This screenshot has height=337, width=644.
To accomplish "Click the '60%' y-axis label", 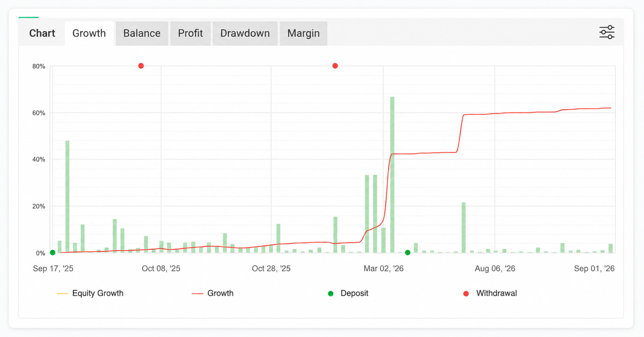I will pyautogui.click(x=39, y=113).
